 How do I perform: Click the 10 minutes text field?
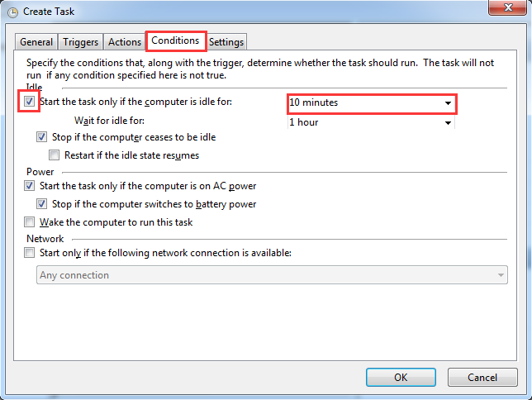pos(365,102)
